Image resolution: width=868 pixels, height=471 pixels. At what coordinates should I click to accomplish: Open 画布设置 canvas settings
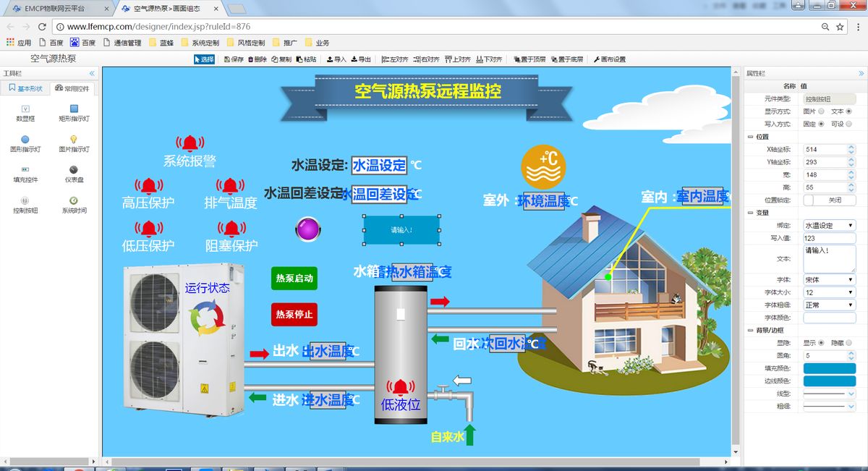coord(610,59)
